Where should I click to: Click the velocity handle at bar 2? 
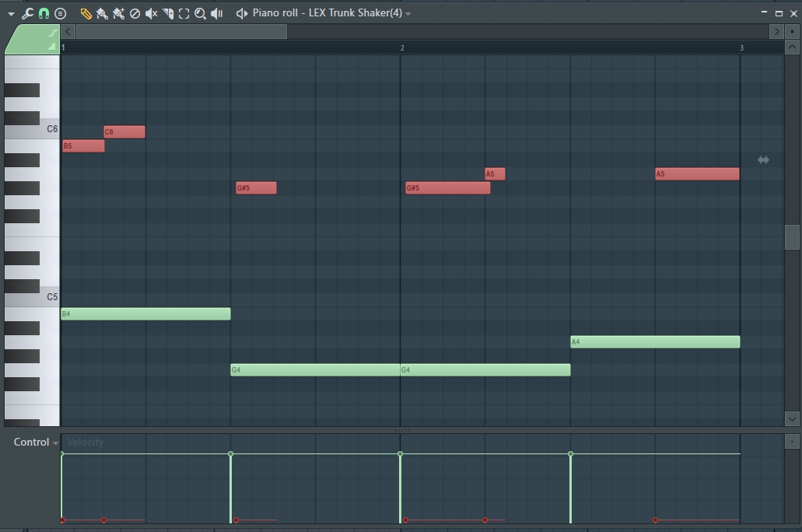click(400, 453)
